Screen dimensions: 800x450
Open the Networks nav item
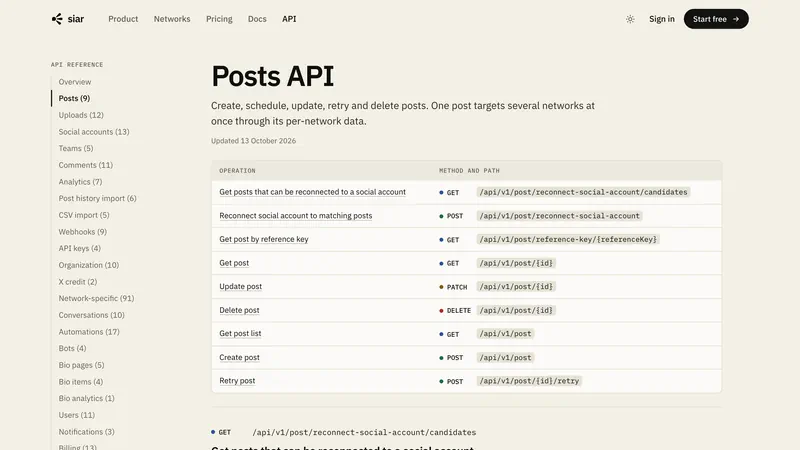coord(172,19)
